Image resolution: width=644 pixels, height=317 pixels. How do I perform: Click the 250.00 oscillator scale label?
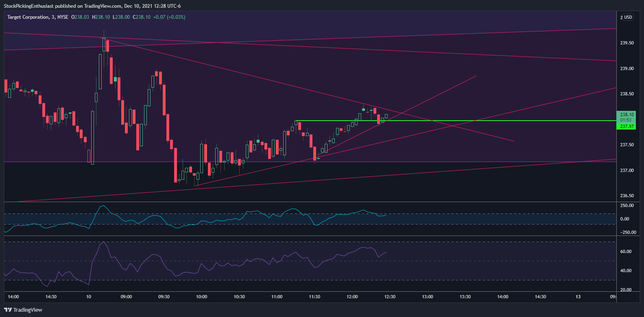[x=627, y=205]
